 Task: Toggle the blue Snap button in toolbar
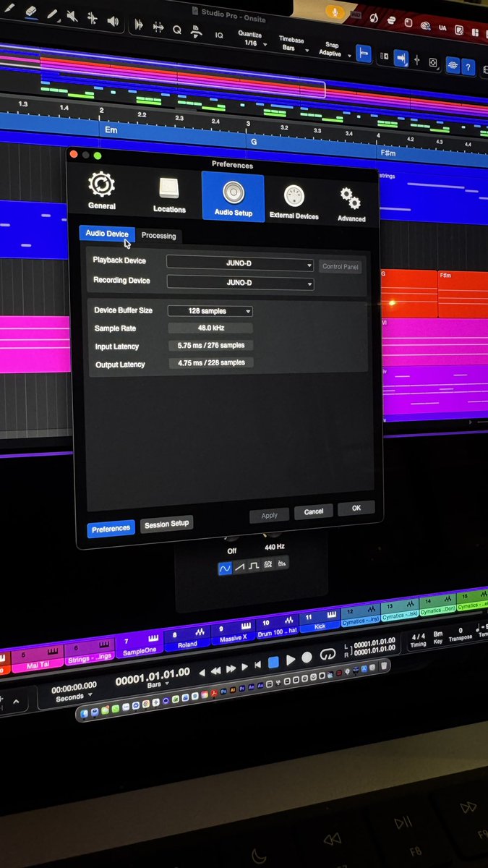[364, 53]
